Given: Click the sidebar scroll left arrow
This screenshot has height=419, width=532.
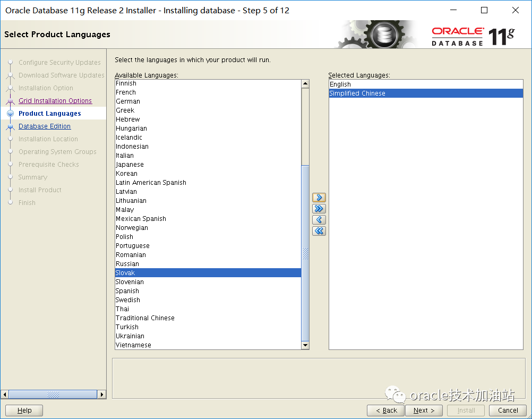Looking at the screenshot, I should click(5, 395).
